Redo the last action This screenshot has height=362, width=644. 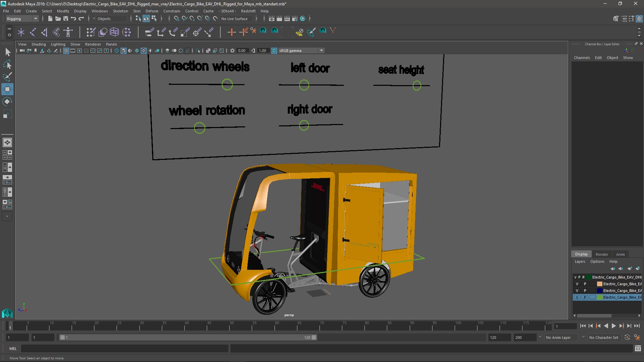(x=81, y=18)
